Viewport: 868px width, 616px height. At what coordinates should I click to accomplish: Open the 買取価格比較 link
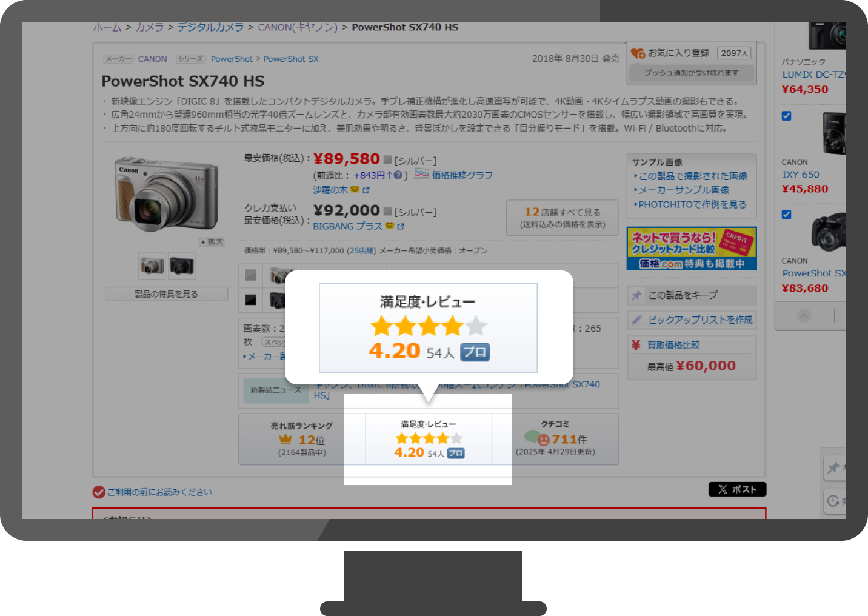click(x=673, y=345)
